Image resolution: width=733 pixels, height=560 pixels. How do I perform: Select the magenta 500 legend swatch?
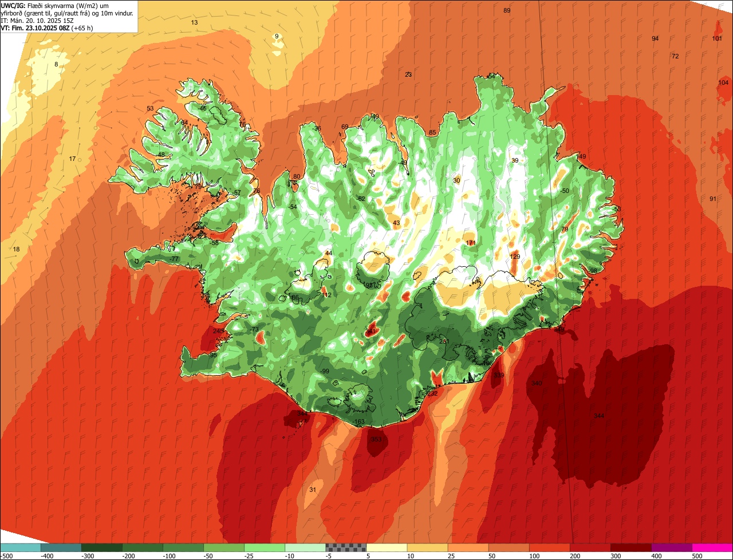712,547
